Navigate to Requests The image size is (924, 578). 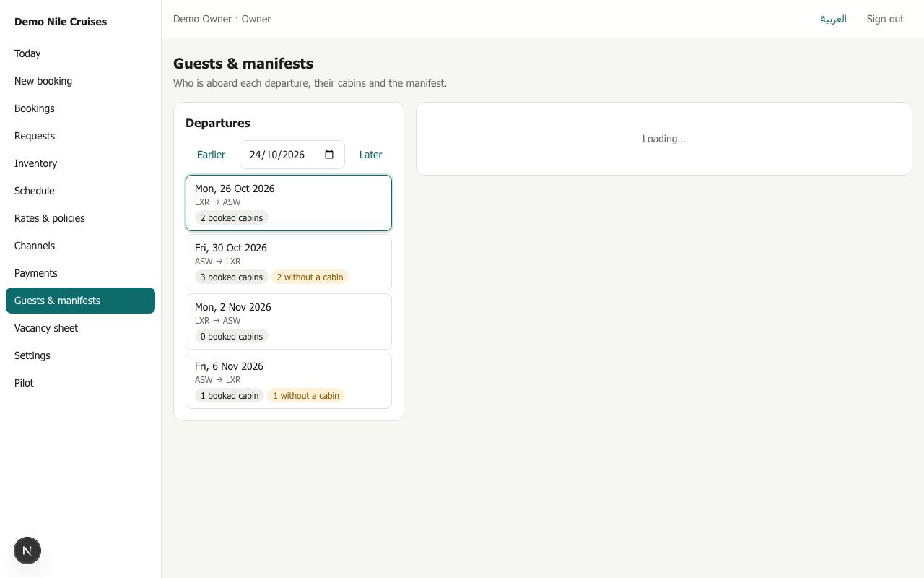coord(80,136)
